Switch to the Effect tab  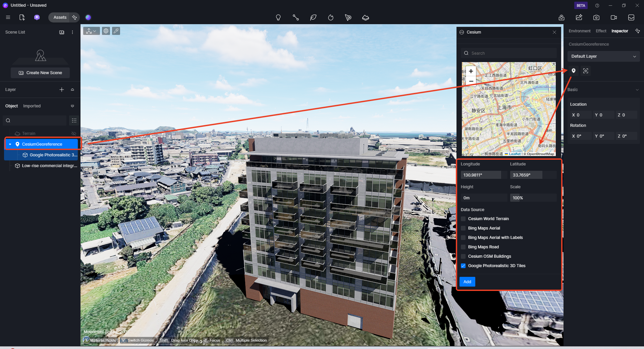click(601, 31)
